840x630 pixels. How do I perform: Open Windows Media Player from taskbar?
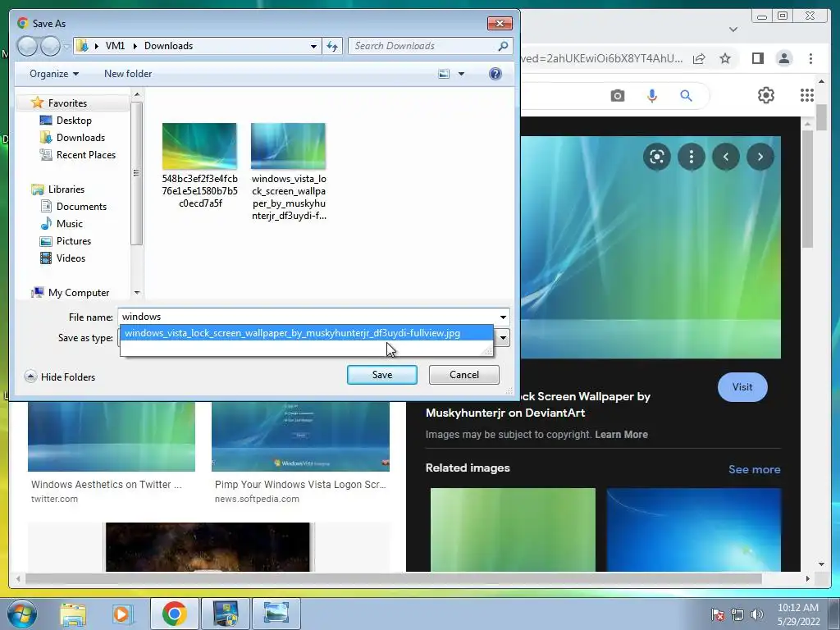click(x=121, y=614)
